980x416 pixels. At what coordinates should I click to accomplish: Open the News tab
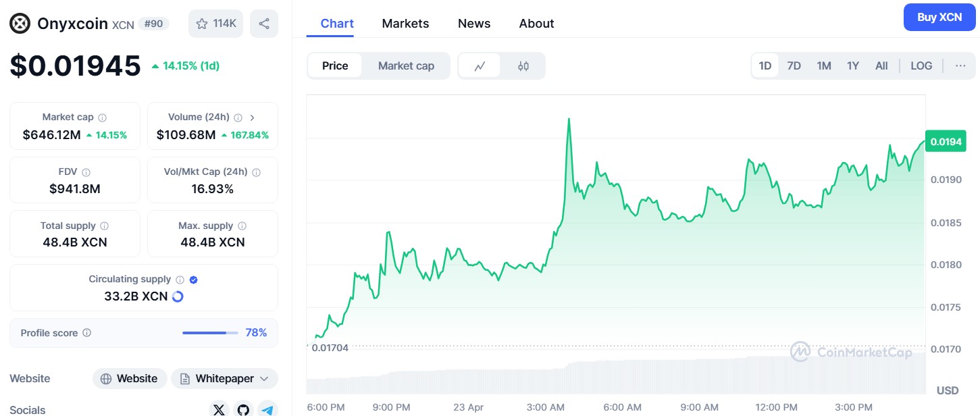(474, 24)
